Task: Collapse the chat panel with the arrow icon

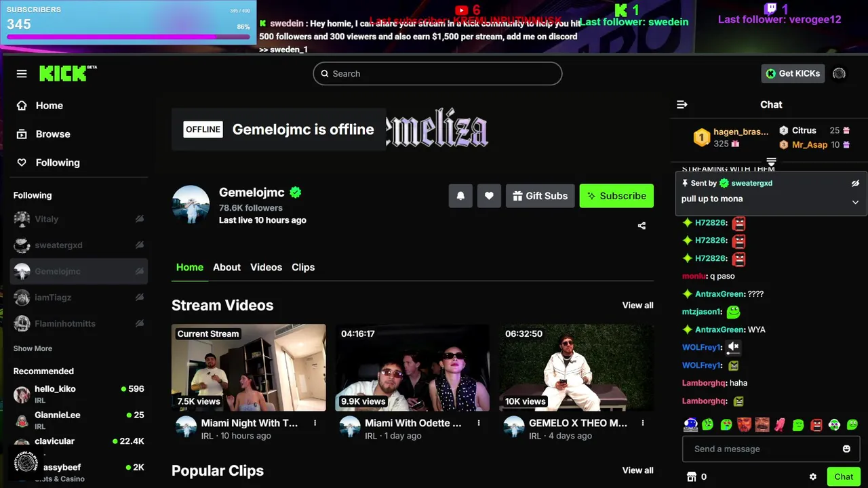Action: tap(682, 104)
